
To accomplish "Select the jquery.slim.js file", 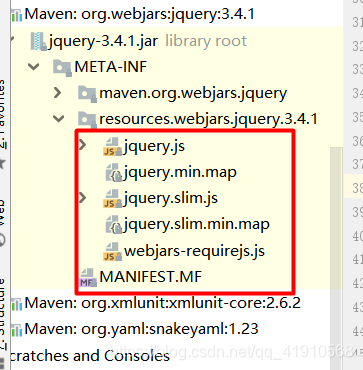I will (171, 198).
